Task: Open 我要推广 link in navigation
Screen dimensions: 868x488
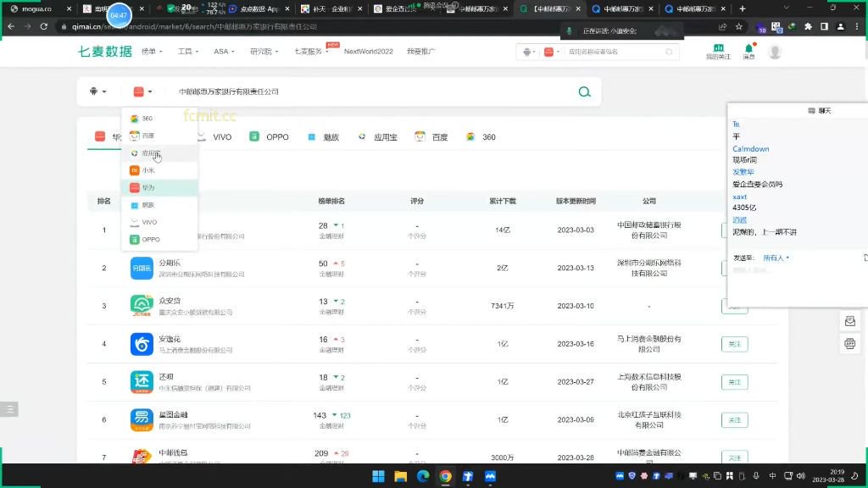Action: pos(420,52)
